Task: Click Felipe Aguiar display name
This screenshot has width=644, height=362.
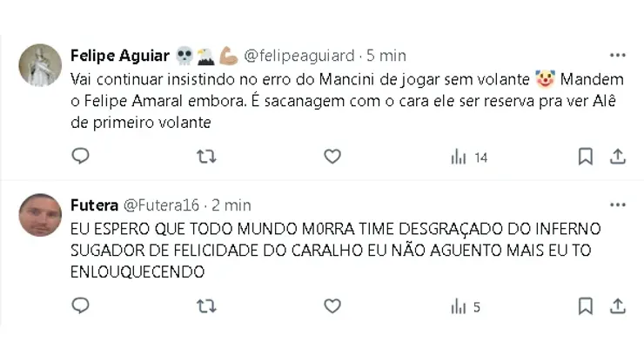Action: [117, 56]
